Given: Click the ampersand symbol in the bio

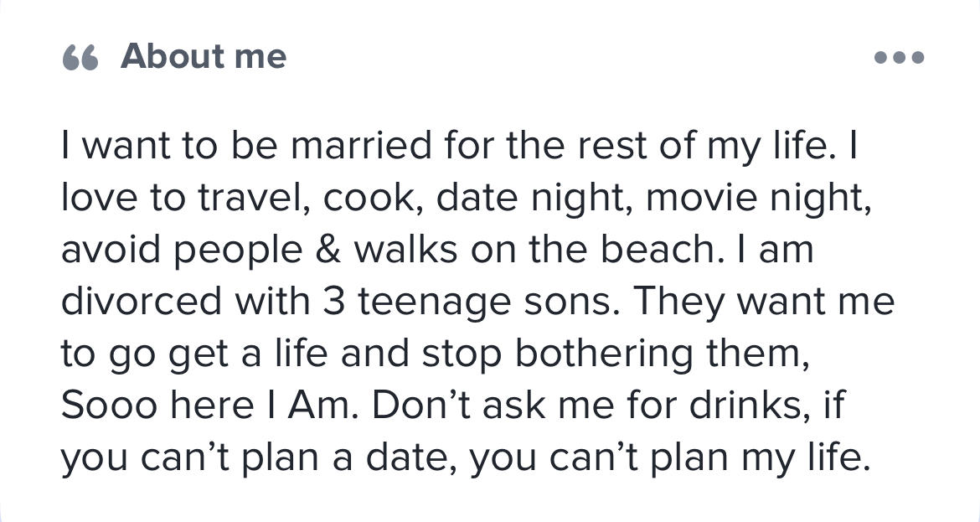Looking at the screenshot, I should click(x=328, y=250).
